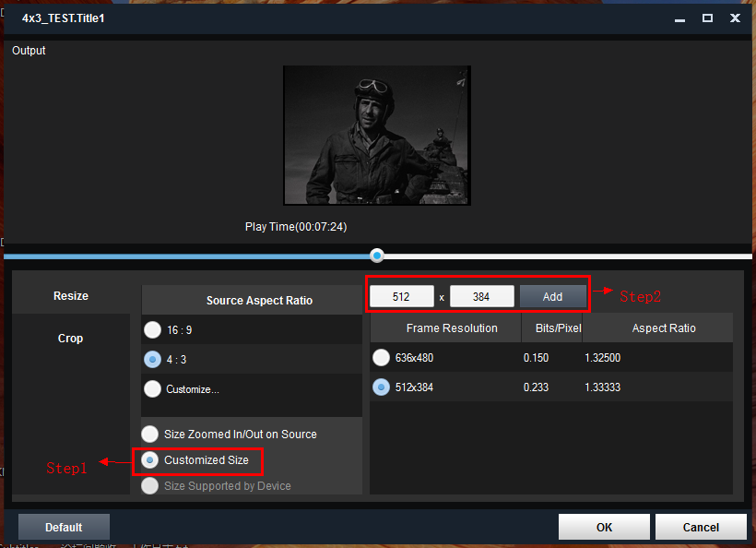Click the height field showing 384
Screen dimensions: 756x548
[x=481, y=296]
